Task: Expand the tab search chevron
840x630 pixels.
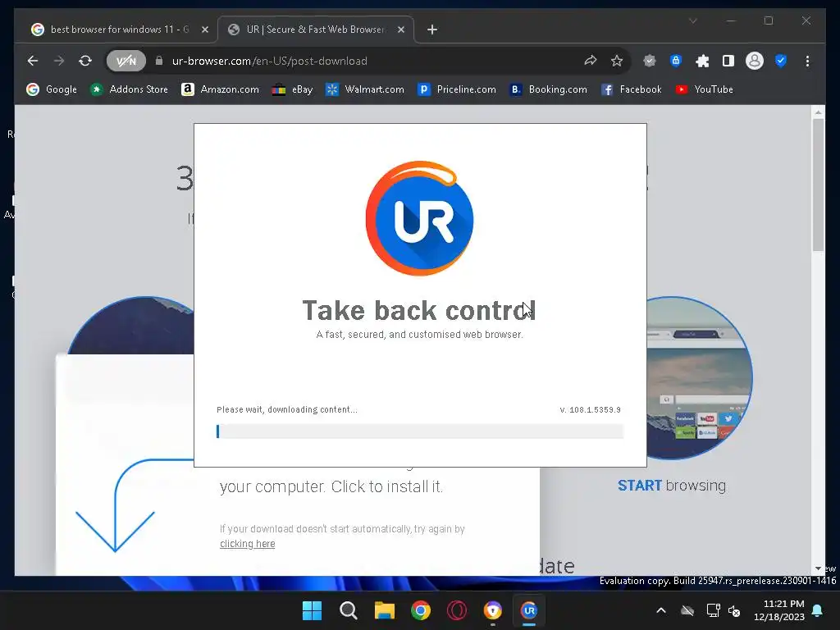Action: click(x=692, y=21)
